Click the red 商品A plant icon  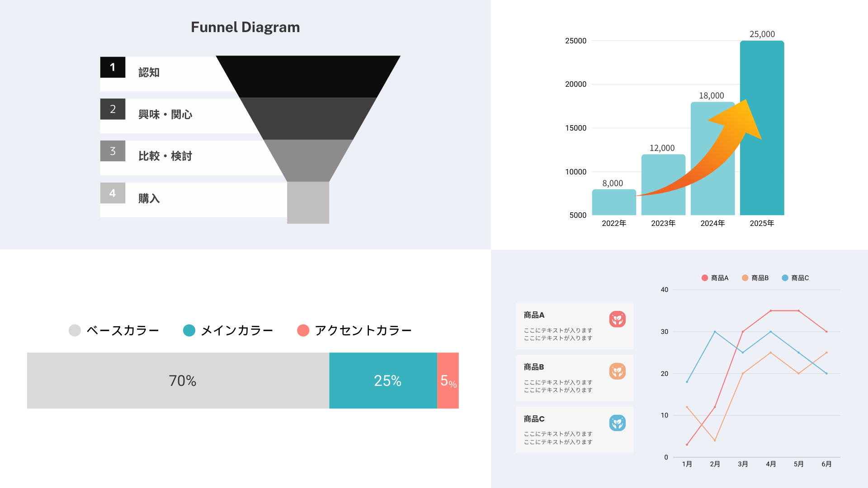click(x=617, y=319)
